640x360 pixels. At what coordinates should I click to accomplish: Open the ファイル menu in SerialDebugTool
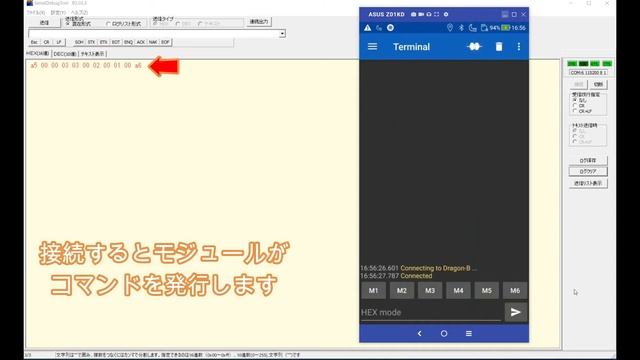pos(36,13)
